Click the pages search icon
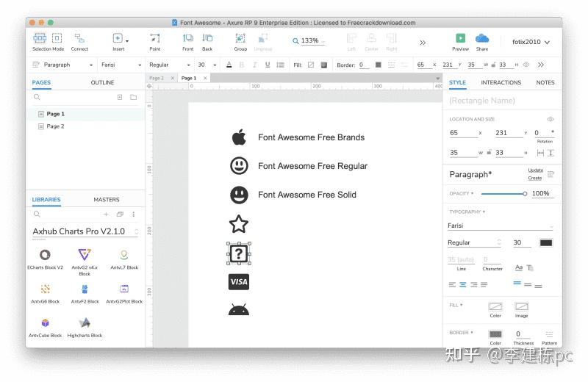Viewport: 588px width, 382px height. tap(37, 97)
